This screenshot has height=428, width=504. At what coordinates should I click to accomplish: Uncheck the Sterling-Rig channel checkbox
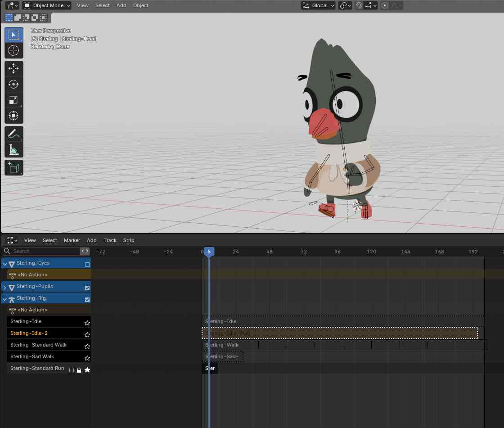pos(87,299)
